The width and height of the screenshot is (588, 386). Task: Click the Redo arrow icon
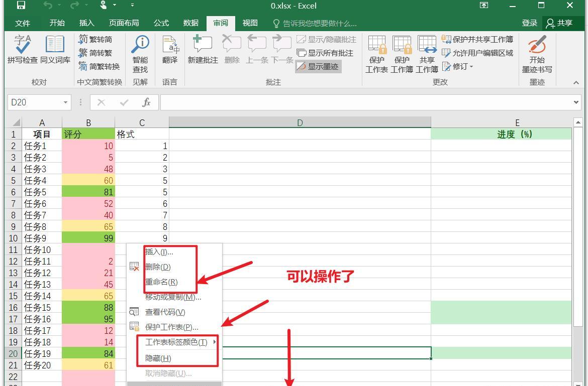(74, 5)
